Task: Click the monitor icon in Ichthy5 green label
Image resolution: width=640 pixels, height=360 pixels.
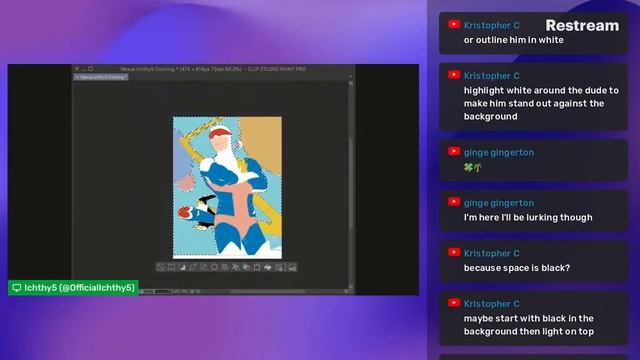Action: point(17,288)
